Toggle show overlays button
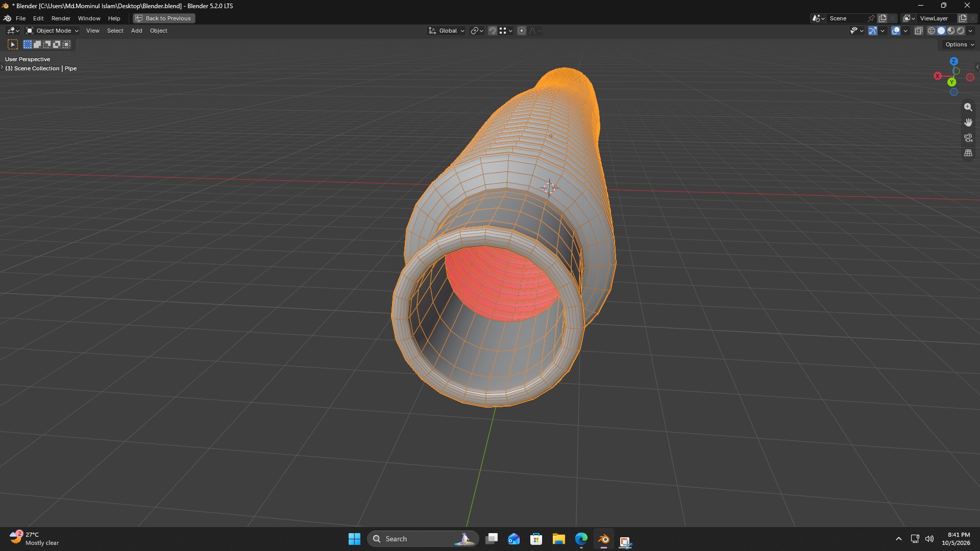Screen dimensions: 980x551 point(896,31)
